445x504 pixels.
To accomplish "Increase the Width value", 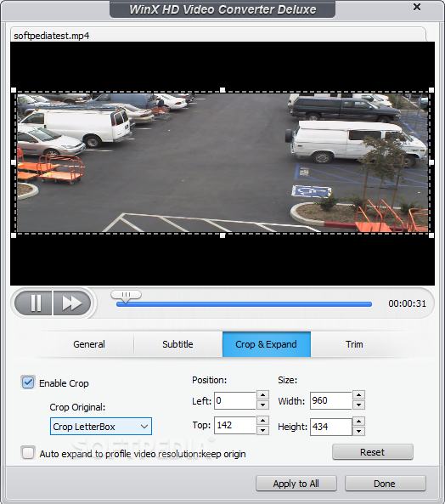I will [358, 395].
